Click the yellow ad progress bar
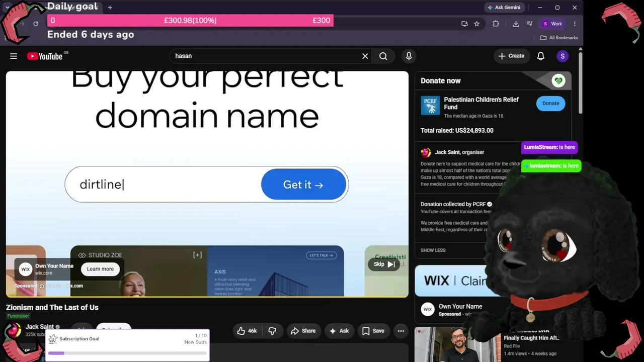 tap(207, 297)
